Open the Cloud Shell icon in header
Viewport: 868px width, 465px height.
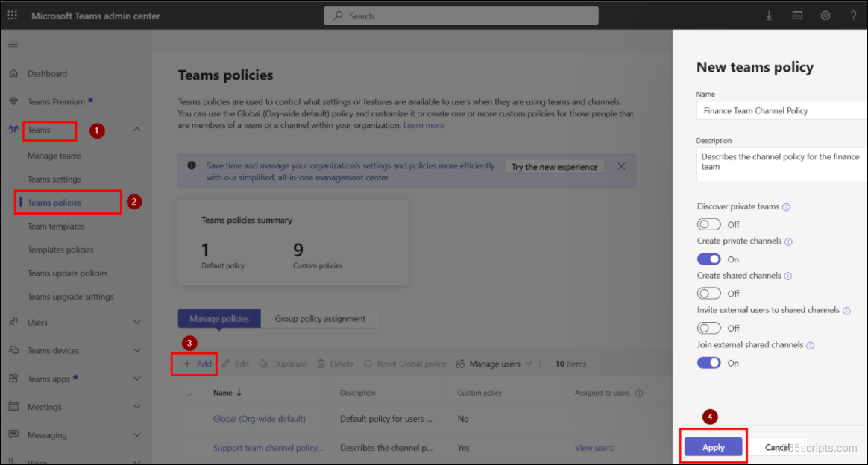[797, 16]
